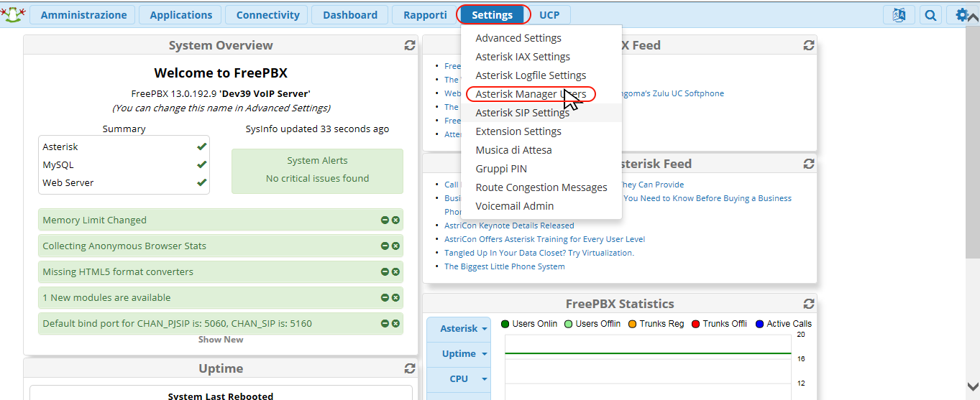Select Asterisk SIP Settings
This screenshot has height=400, width=980.
(541, 113)
